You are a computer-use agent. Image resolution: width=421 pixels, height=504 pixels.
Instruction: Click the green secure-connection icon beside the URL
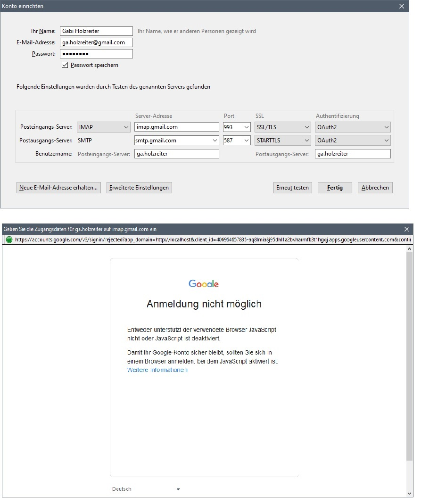pos(9,240)
